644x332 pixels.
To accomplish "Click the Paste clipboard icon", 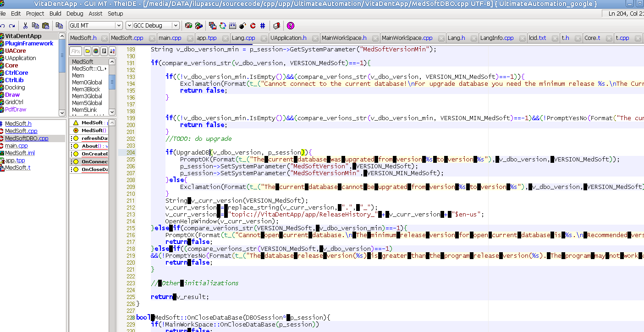I will point(45,26).
